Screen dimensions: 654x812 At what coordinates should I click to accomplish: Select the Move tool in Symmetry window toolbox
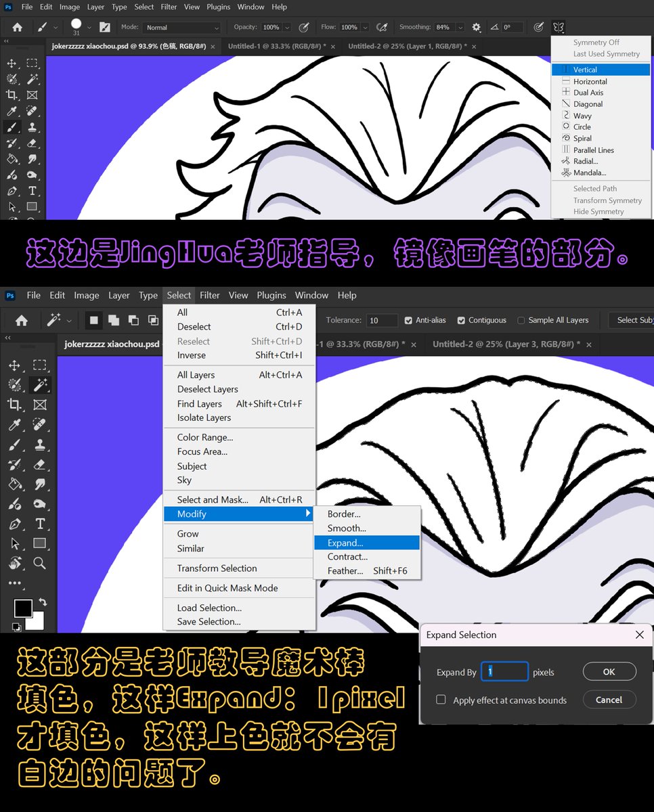12,63
